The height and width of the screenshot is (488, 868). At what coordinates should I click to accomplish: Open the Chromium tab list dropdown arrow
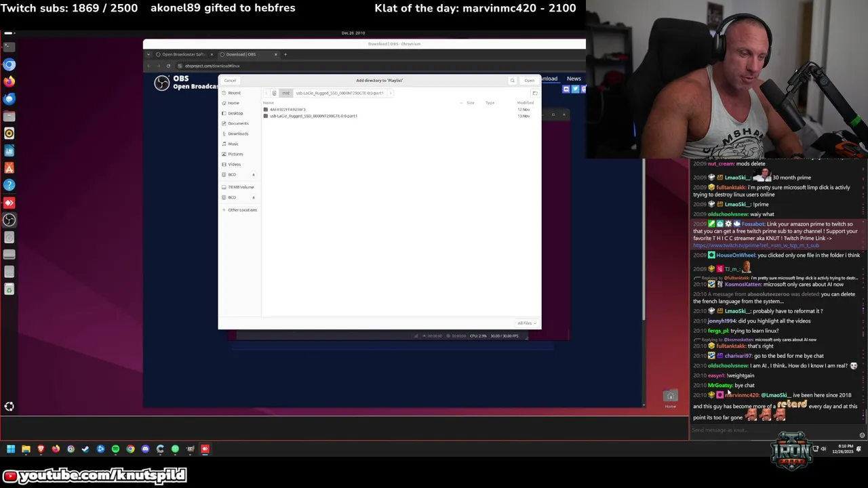coord(149,54)
